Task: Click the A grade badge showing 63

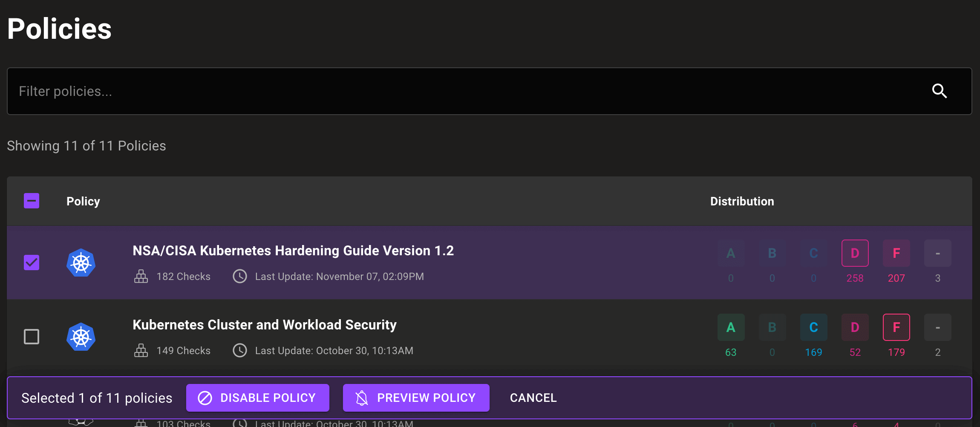Action: click(731, 327)
